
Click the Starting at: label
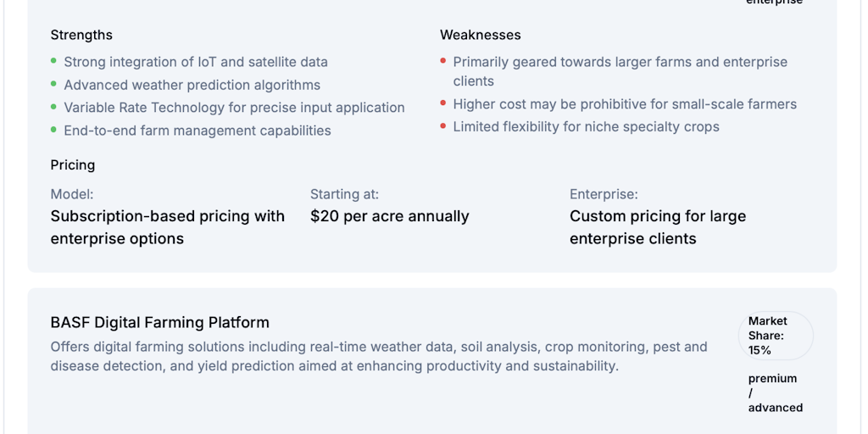(x=344, y=194)
